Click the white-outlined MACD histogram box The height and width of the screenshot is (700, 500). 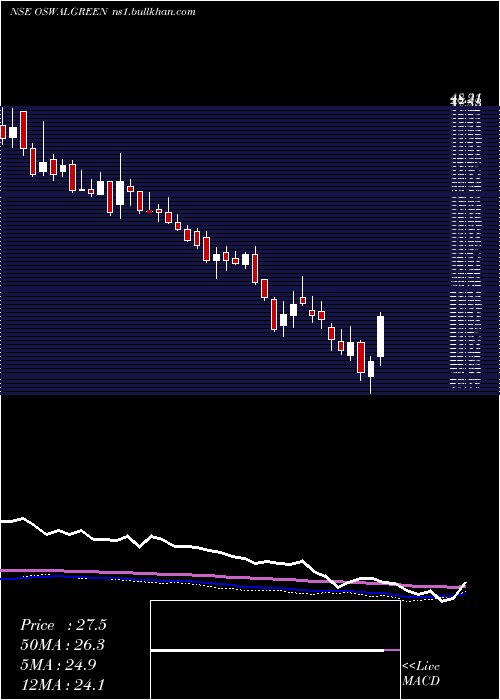coord(275,650)
